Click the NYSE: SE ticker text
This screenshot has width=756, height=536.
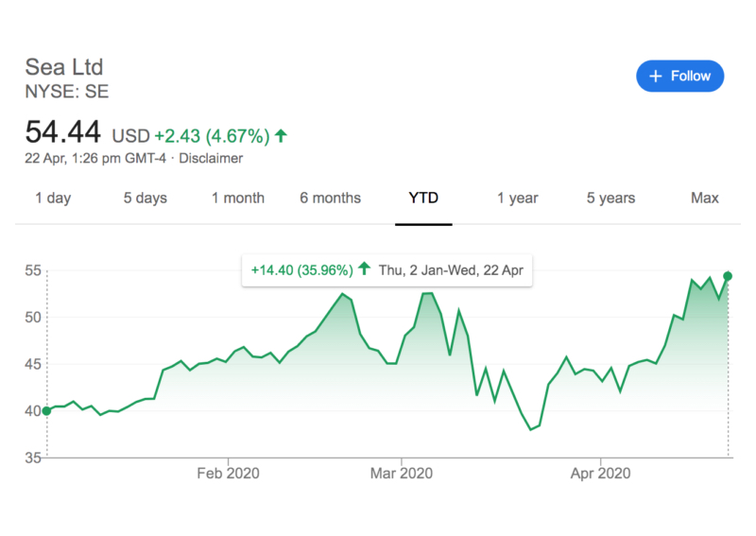tap(67, 92)
